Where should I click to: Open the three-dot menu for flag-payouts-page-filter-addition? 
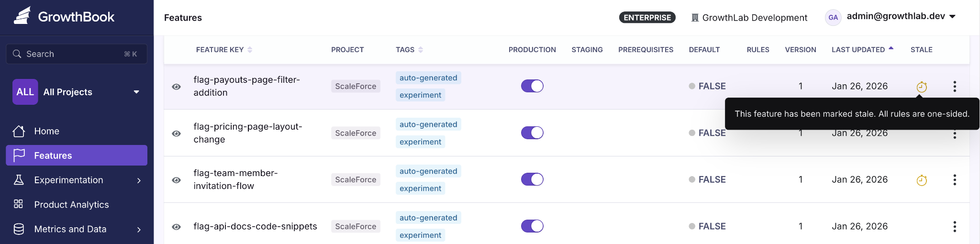955,86
